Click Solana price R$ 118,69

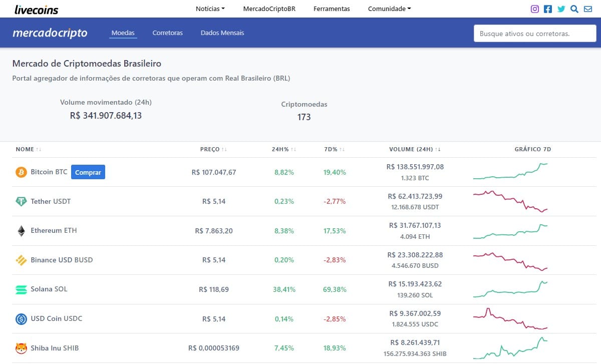click(x=214, y=289)
